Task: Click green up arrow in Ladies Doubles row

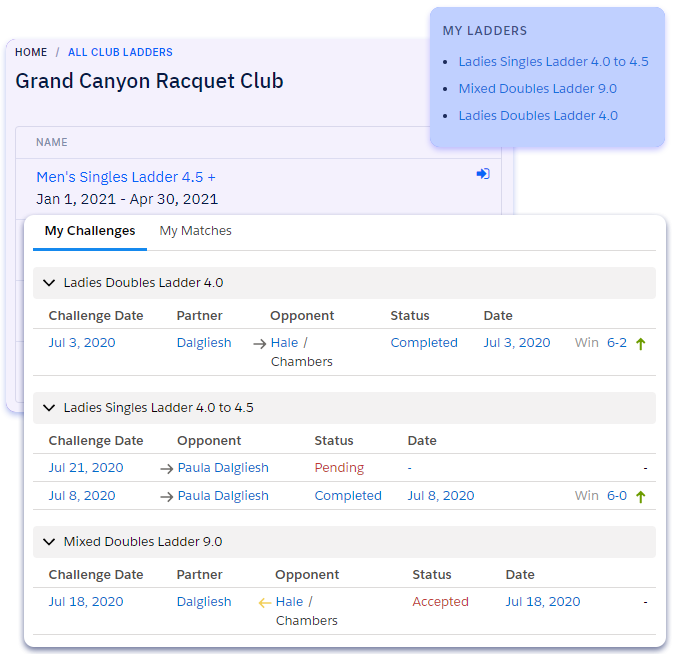Action: point(640,343)
